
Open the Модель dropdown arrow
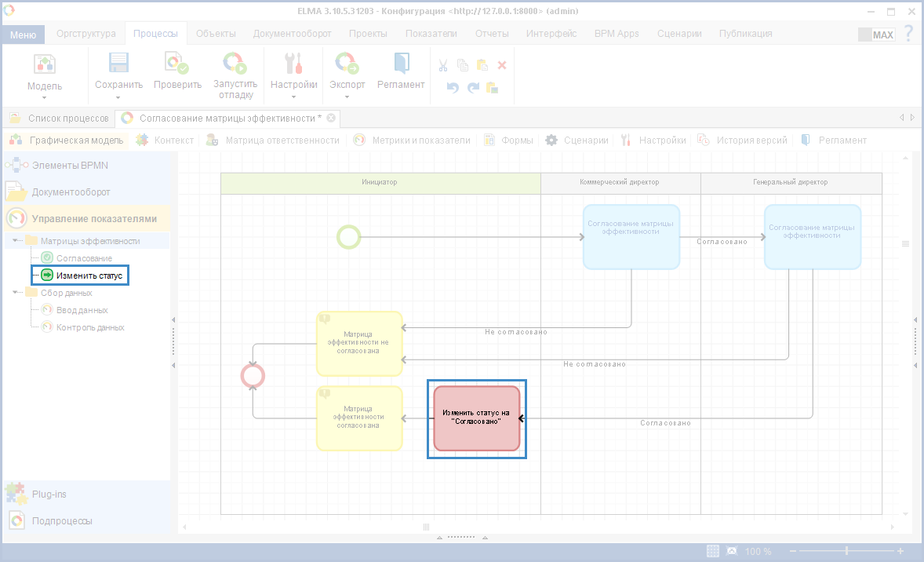45,98
